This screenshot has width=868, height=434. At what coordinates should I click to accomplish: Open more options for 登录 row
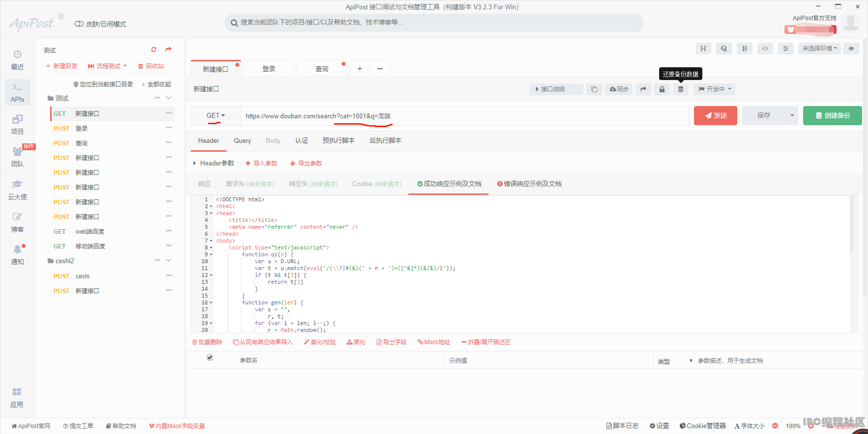[x=169, y=128]
